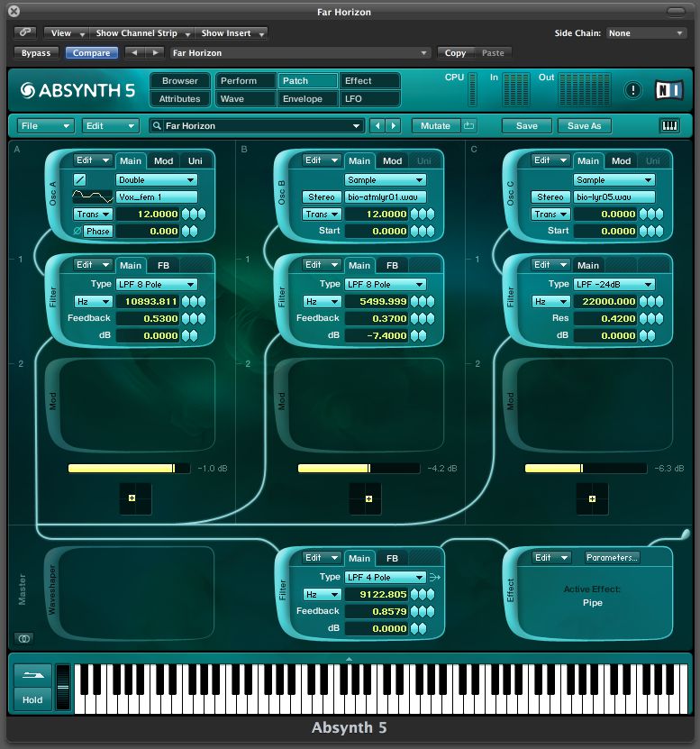700x749 pixels.
Task: Toggle the keyboard display icon
Action: [x=669, y=125]
